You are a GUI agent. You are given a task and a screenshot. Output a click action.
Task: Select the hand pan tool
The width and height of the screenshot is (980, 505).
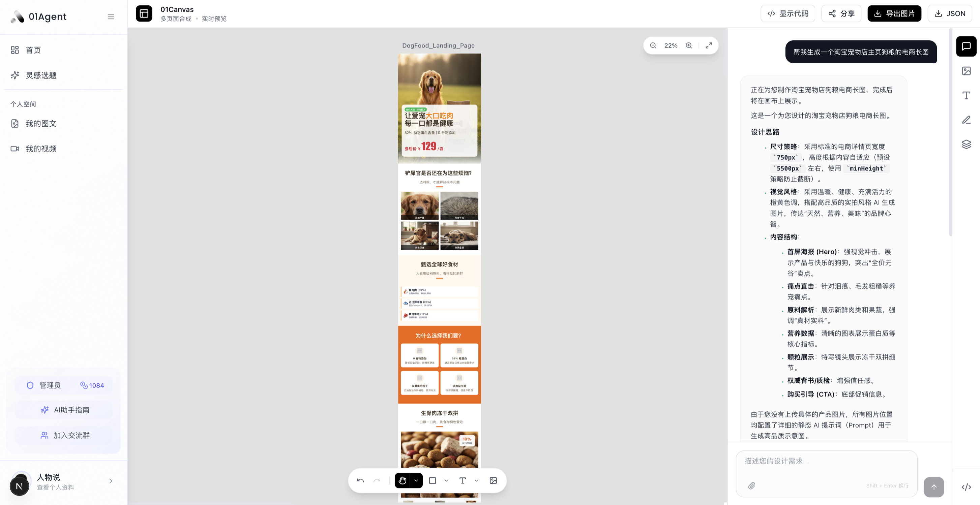403,481
